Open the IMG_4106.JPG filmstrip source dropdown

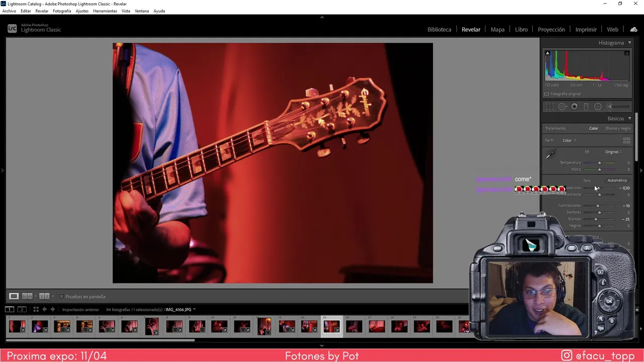(180, 310)
